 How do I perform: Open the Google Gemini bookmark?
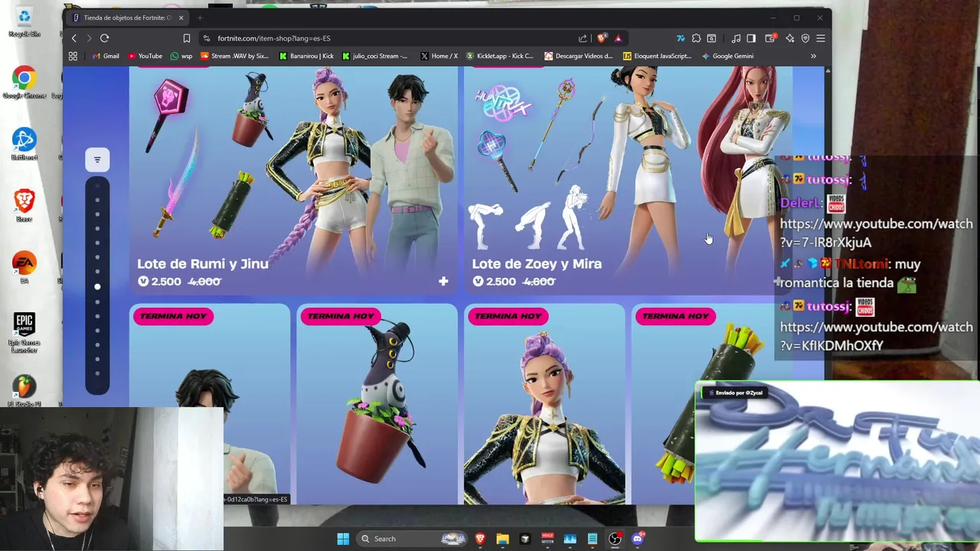click(x=727, y=56)
